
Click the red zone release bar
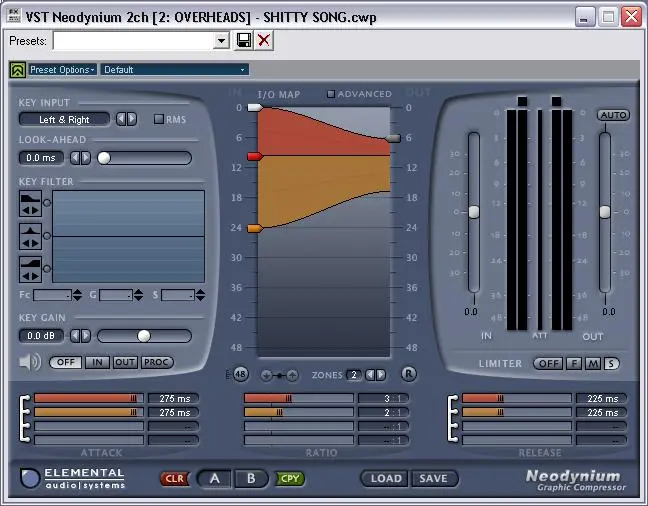517,398
